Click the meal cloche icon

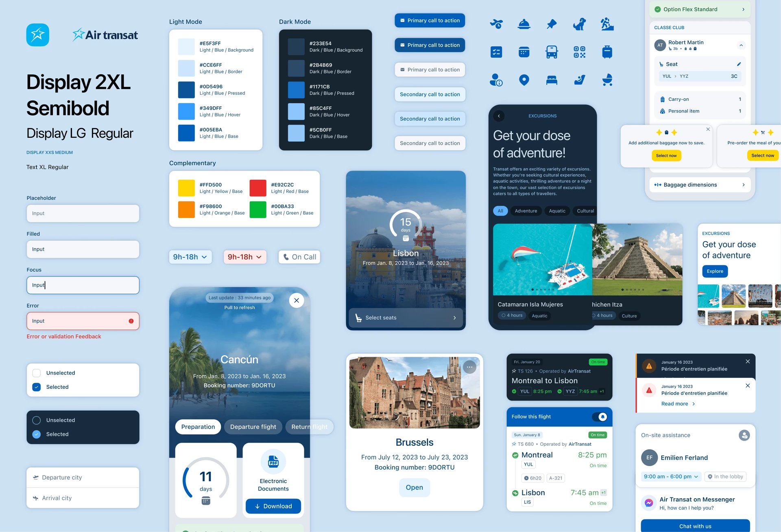(524, 24)
